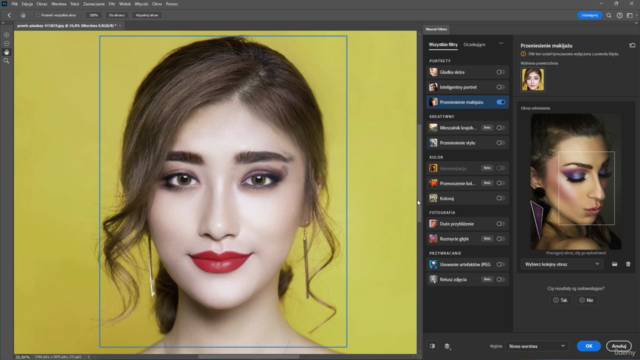
Task: Click the Anuluj button
Action: pos(619,346)
